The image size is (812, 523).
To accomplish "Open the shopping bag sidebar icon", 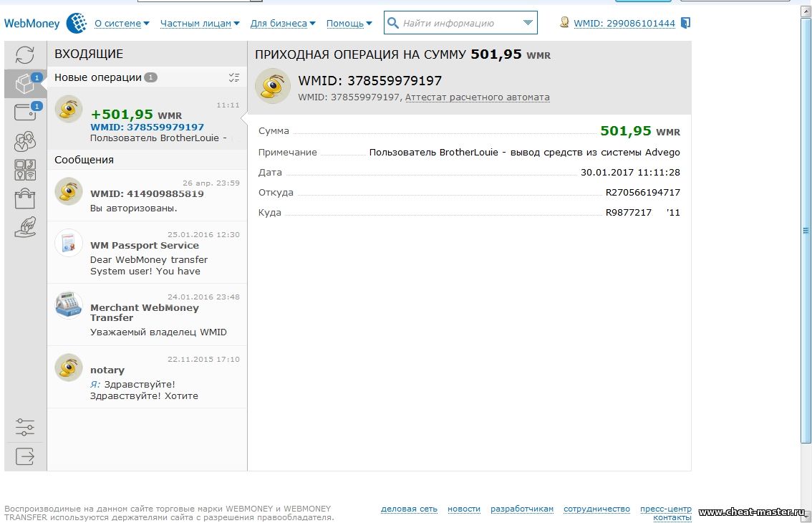I will [x=25, y=198].
